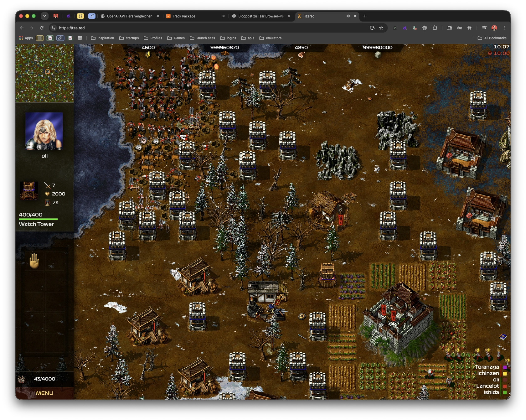
Task: Expand the emulators bookmarks folder
Action: pos(270,38)
